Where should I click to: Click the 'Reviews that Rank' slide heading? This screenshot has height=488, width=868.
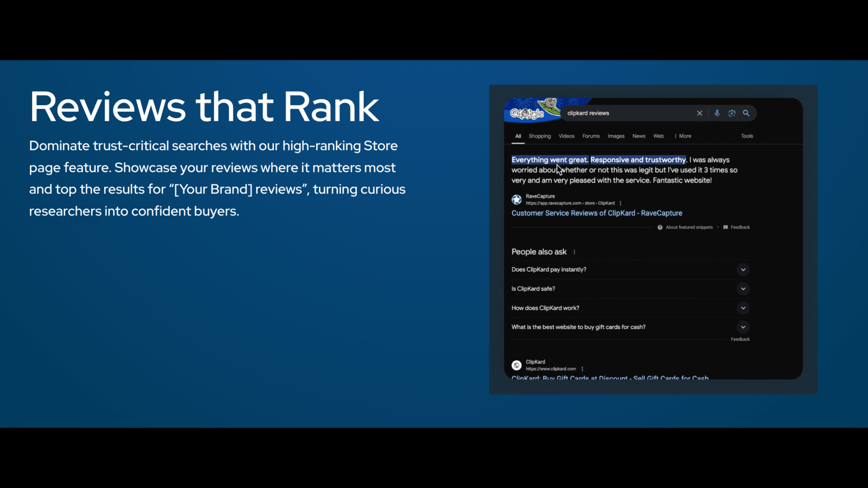click(x=205, y=107)
